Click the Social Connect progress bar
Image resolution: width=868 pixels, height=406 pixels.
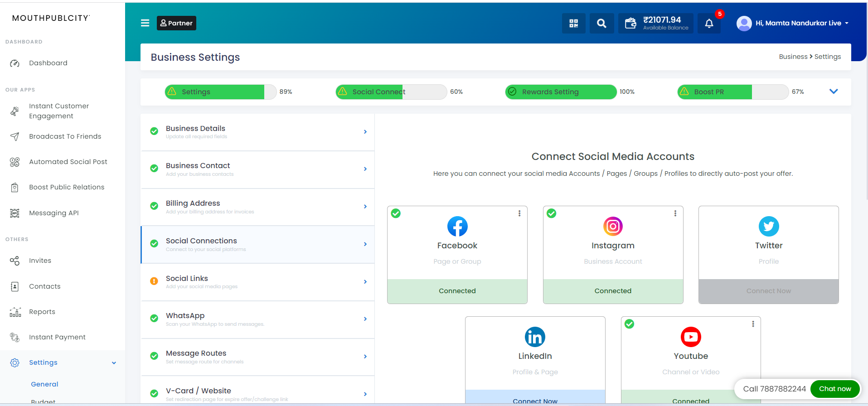[x=391, y=92]
